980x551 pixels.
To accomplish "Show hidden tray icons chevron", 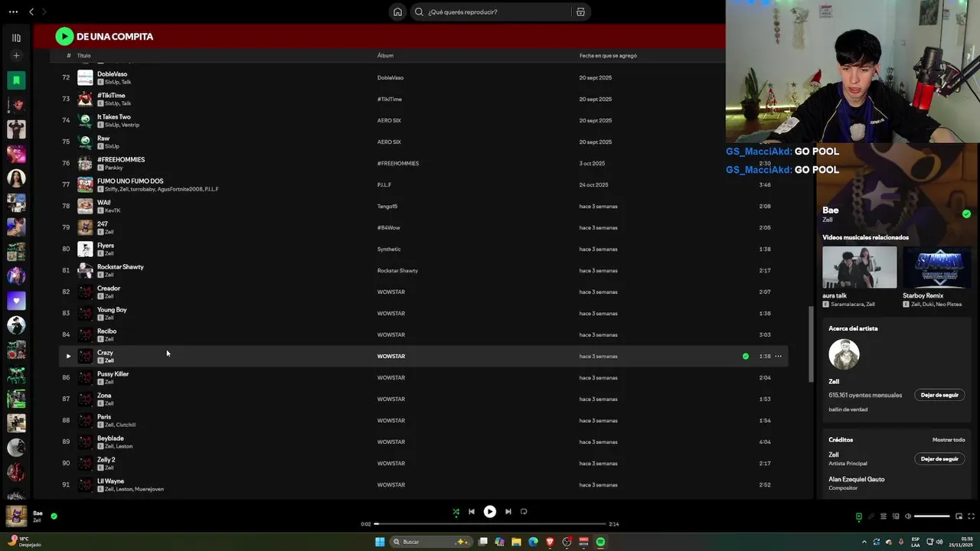I will pyautogui.click(x=864, y=542).
